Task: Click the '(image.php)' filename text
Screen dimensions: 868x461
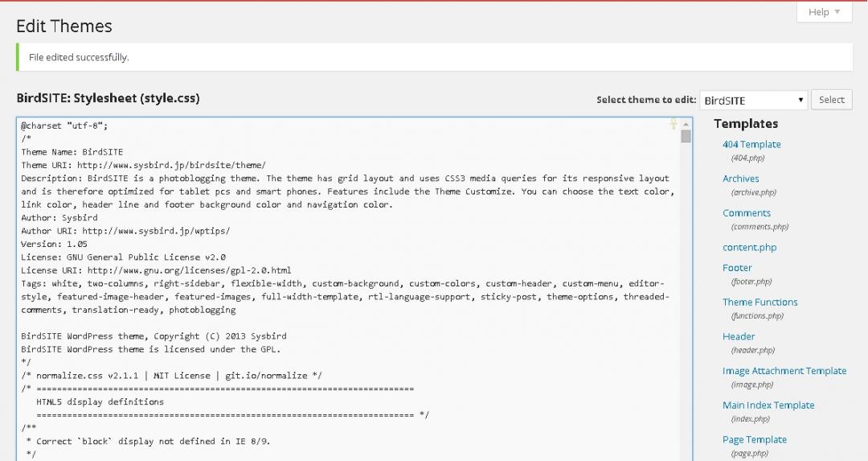Action: pos(752,385)
